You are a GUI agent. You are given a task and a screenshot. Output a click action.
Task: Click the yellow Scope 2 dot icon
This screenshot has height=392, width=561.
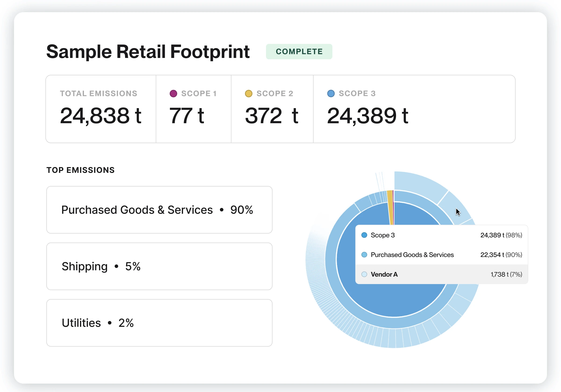pos(248,93)
